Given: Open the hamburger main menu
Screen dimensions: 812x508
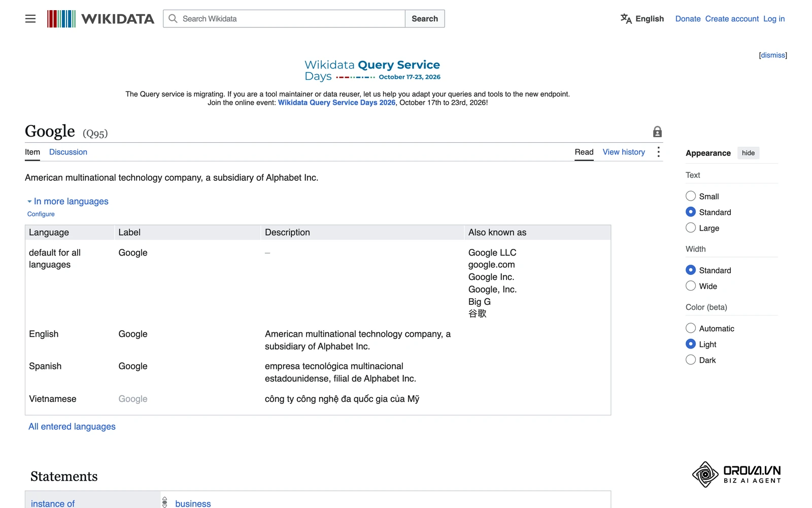Looking at the screenshot, I should 30,19.
